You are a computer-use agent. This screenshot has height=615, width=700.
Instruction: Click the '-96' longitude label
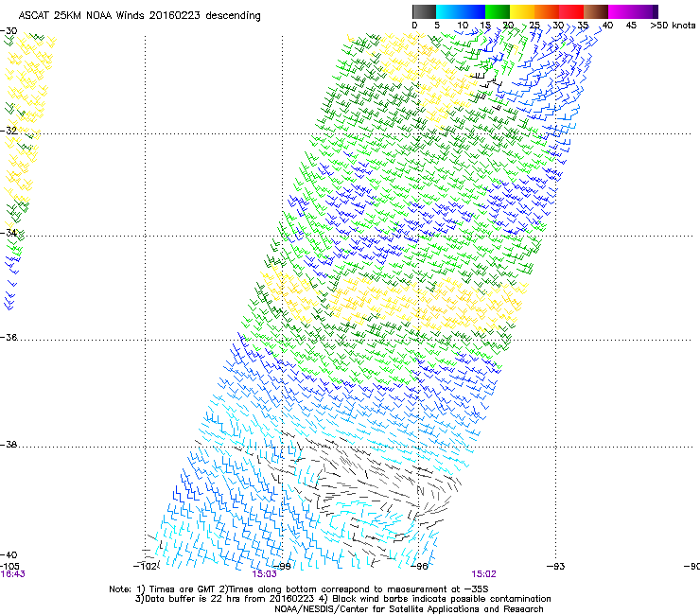point(419,566)
